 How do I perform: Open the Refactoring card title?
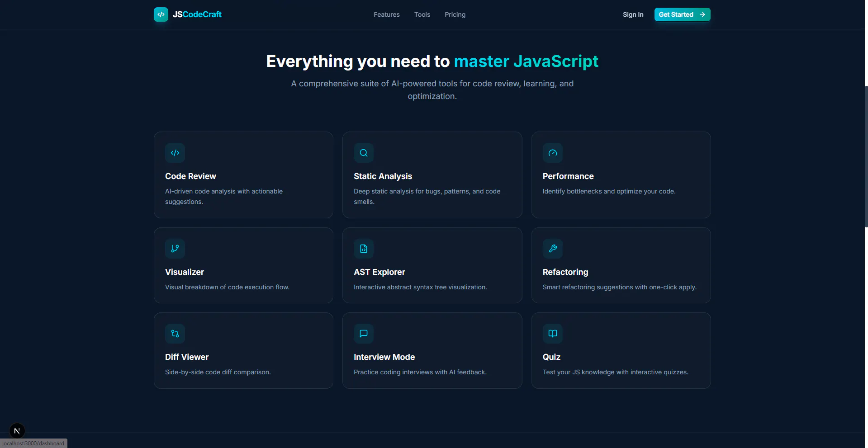click(565, 272)
